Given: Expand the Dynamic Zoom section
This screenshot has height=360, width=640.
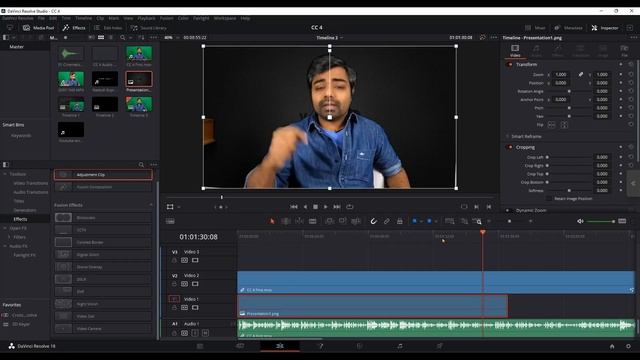Looking at the screenshot, I should tap(531, 210).
